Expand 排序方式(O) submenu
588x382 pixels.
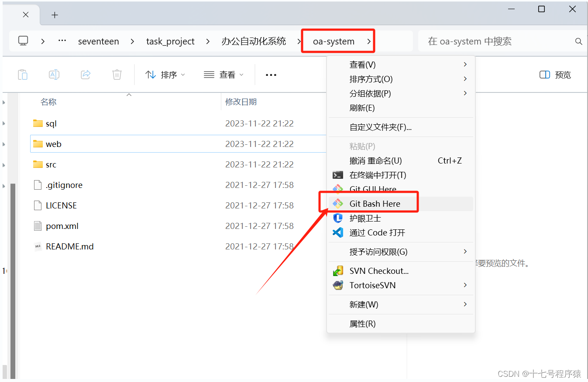point(401,79)
